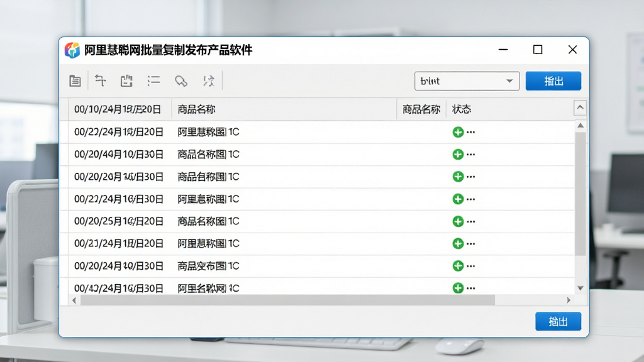This screenshot has width=644, height=362.
Task: Sort by the date column header
Action: click(120, 109)
